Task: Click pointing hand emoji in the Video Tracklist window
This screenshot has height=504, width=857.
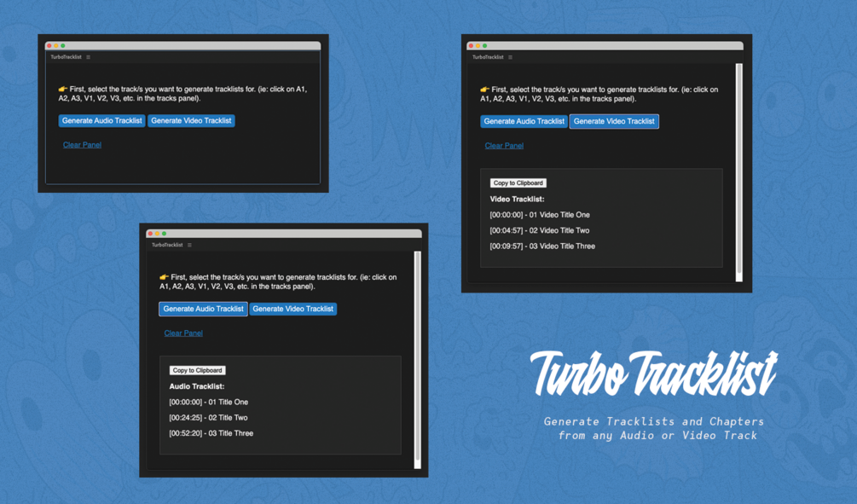Action: pyautogui.click(x=485, y=89)
